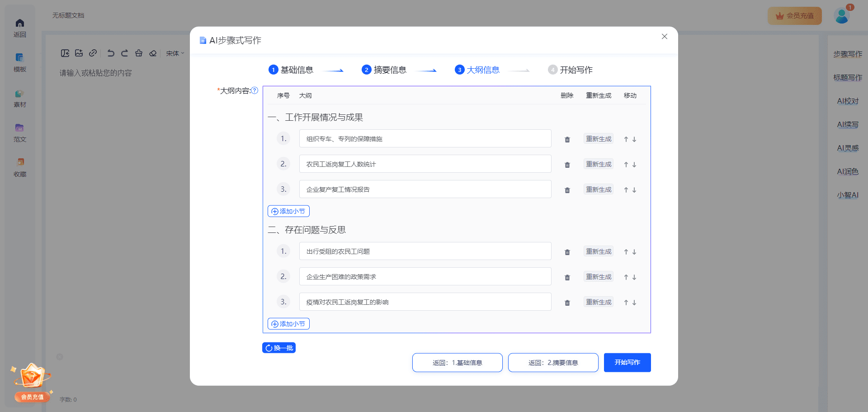Go back to 1.基础信息 step
868x412 pixels.
(457, 363)
